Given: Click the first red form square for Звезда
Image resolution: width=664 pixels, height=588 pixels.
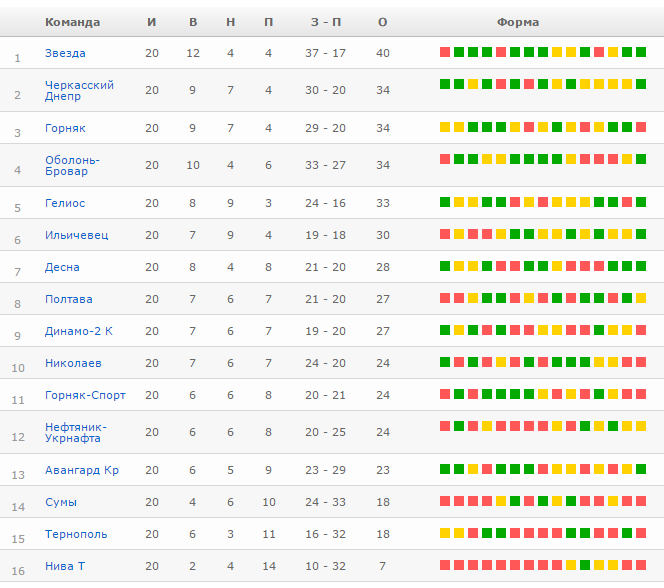Looking at the screenshot, I should click(445, 52).
